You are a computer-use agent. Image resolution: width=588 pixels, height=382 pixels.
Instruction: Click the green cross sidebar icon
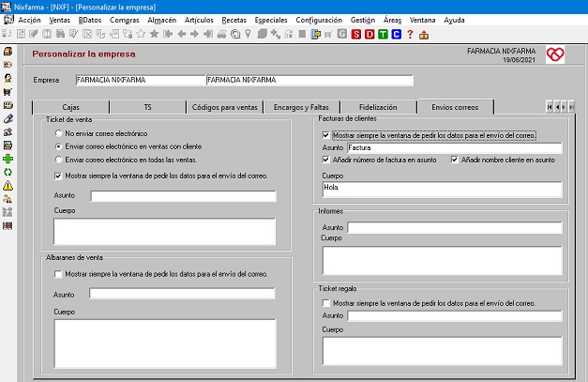pos(8,159)
